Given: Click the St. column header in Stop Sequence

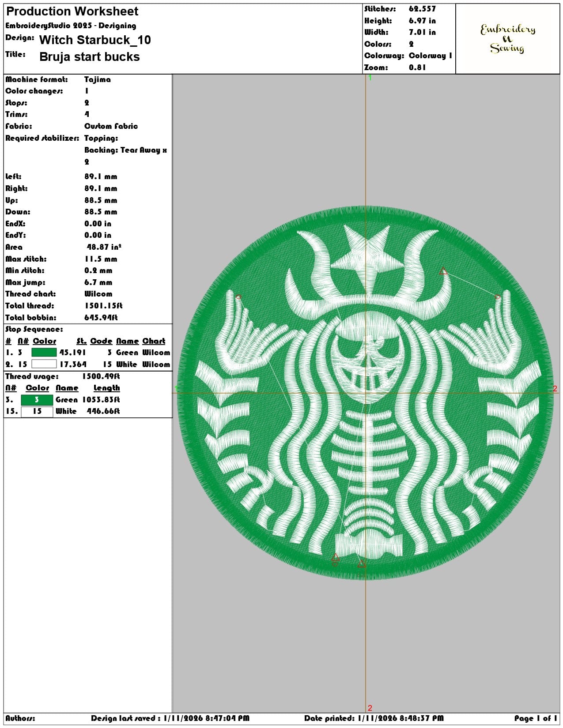Looking at the screenshot, I should coord(81,341).
